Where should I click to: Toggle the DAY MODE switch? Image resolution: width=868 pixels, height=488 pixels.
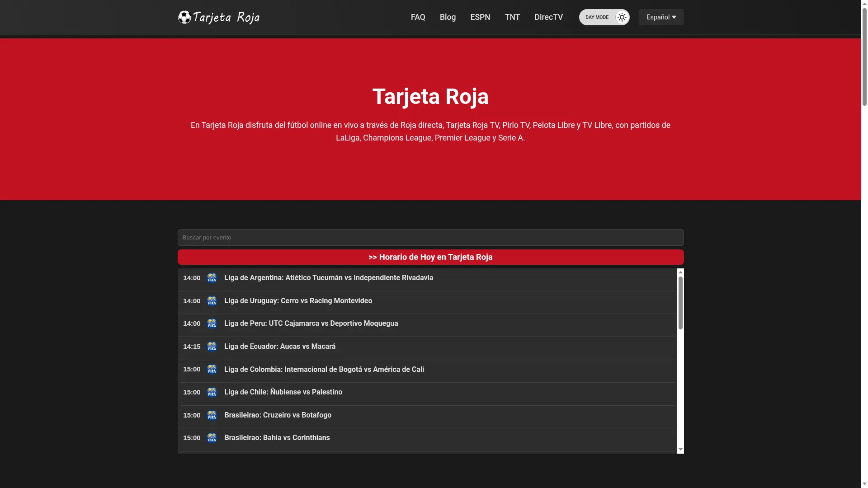click(x=604, y=17)
